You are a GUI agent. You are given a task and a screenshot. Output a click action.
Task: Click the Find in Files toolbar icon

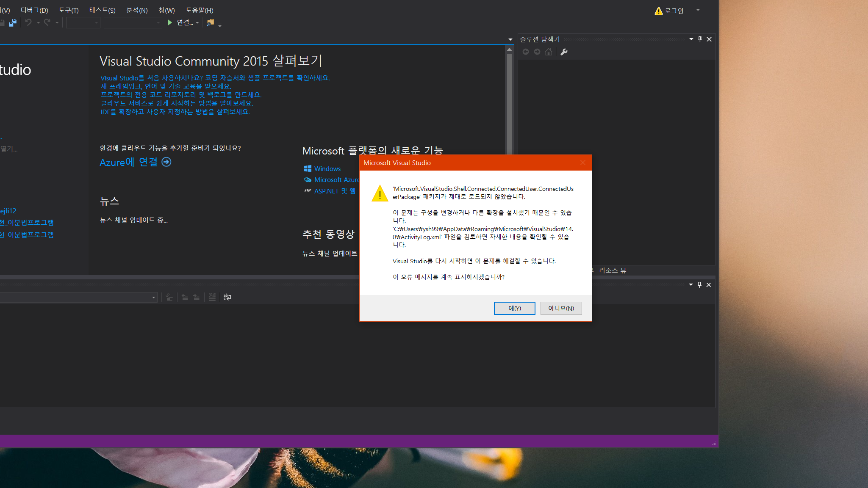210,23
